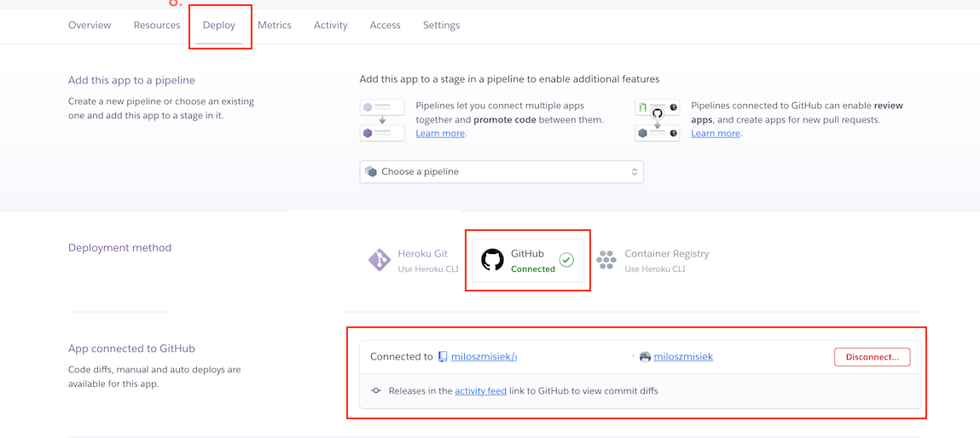Click Learn more under review apps
980x438 pixels.
click(716, 133)
